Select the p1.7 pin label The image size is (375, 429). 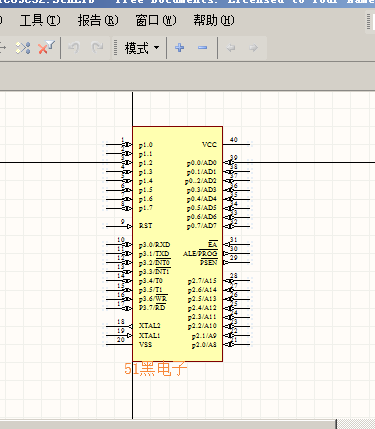pyautogui.click(x=146, y=208)
